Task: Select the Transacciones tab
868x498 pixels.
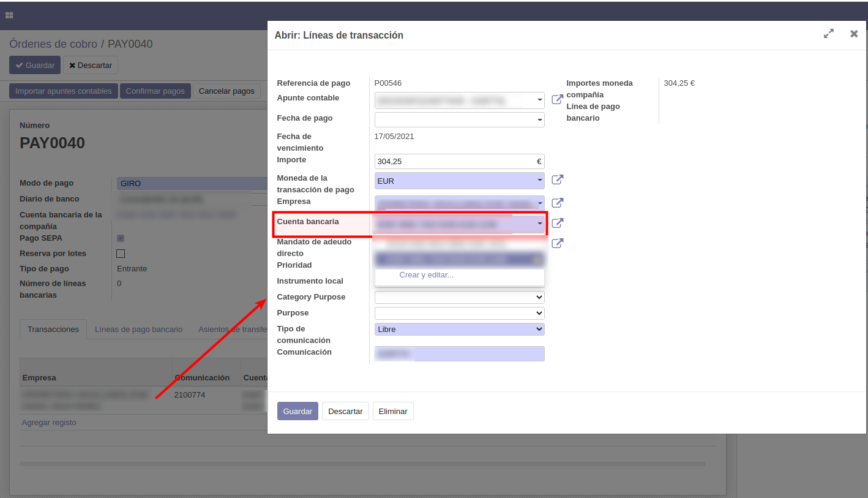Action: click(53, 330)
